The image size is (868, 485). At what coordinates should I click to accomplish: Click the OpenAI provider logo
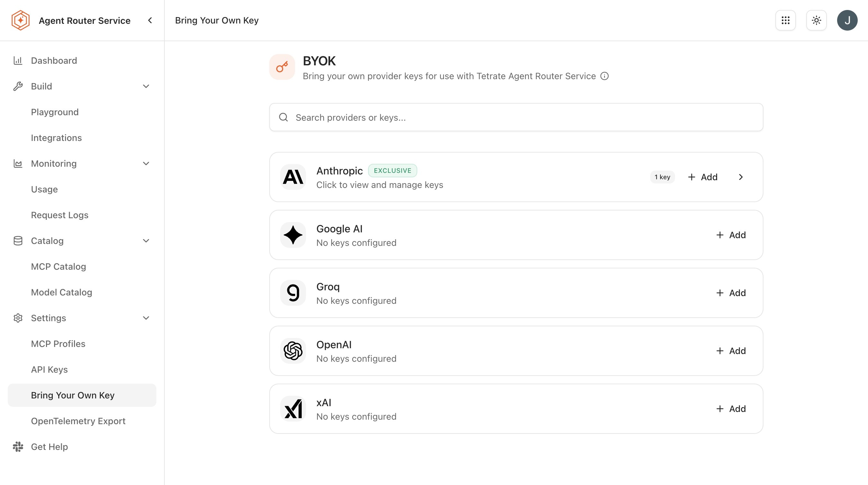293,351
